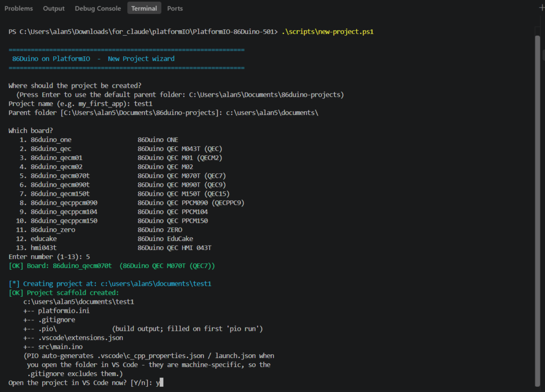Image resolution: width=545 pixels, height=392 pixels.
Task: Click the 'c:\users\alan5\documents\test1' path under scaffold
Action: pos(79,303)
